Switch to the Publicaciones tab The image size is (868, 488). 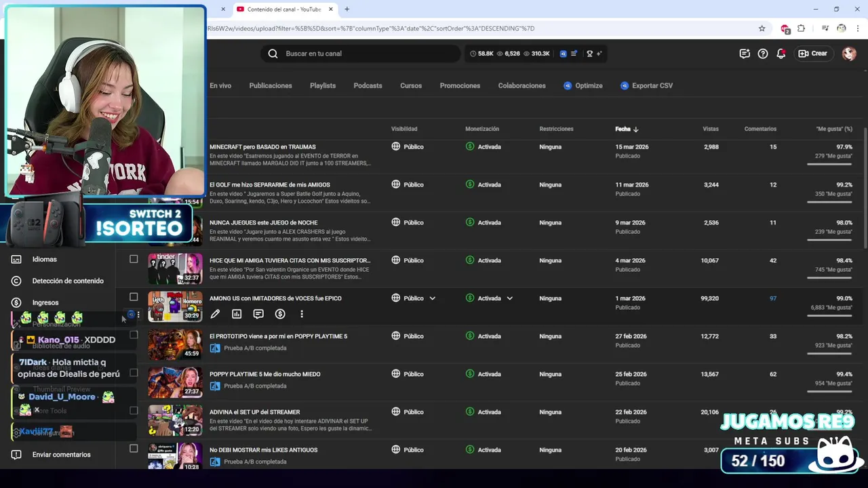tap(271, 85)
